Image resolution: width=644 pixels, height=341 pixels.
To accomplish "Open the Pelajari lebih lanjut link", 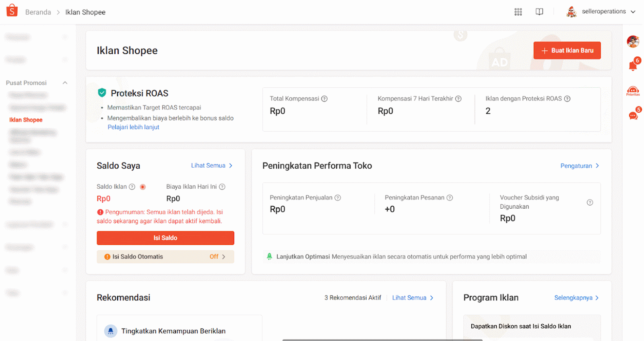I will point(133,127).
